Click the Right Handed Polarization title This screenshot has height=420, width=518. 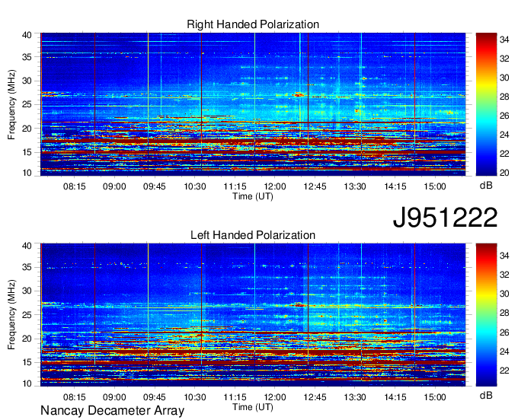point(253,24)
